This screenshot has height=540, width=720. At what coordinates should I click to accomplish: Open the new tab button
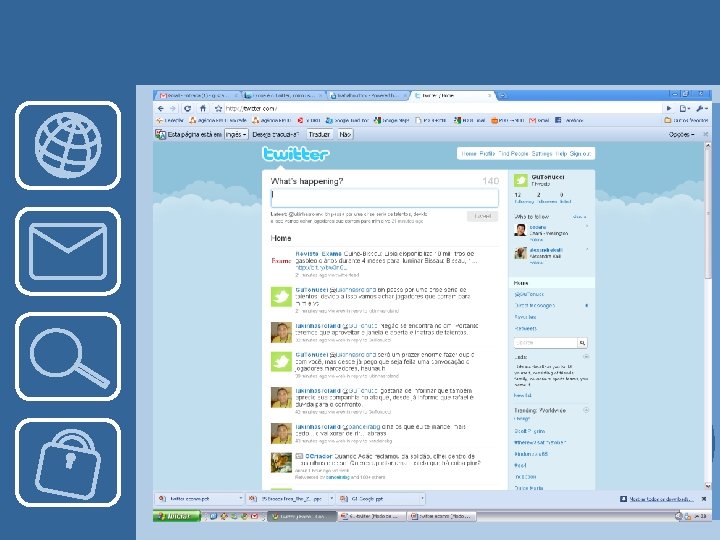[502, 96]
